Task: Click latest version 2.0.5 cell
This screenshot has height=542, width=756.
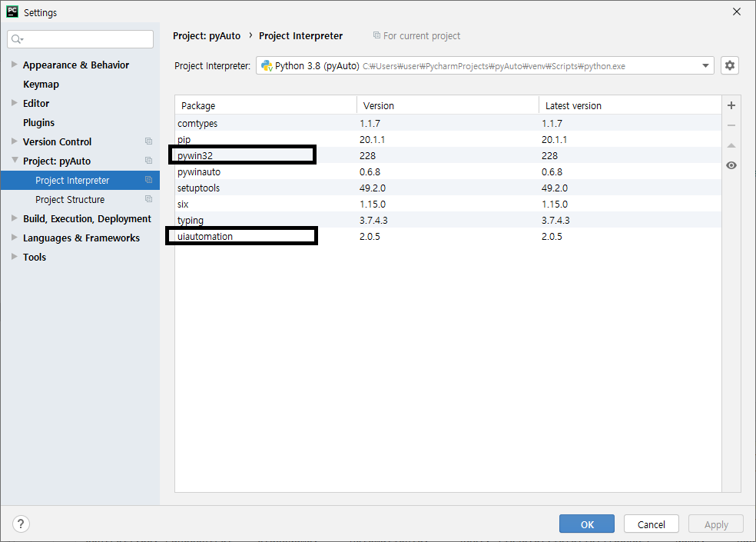Action: point(552,237)
